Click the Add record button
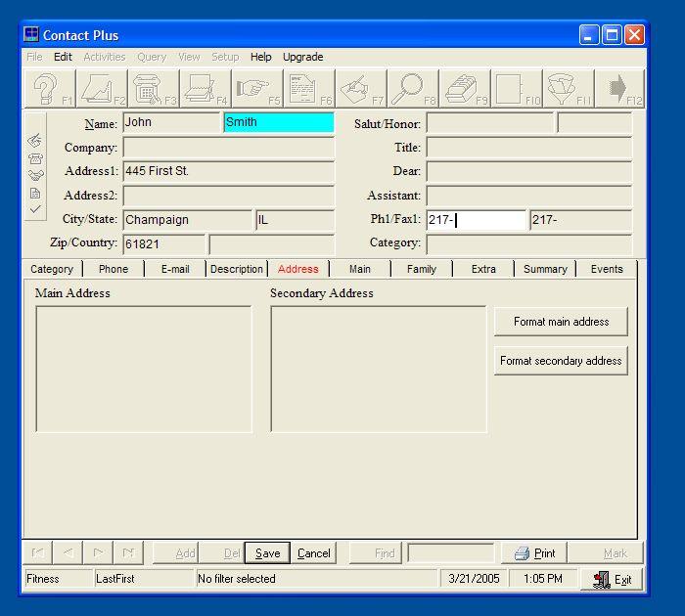Image resolution: width=685 pixels, height=616 pixels. (x=176, y=553)
